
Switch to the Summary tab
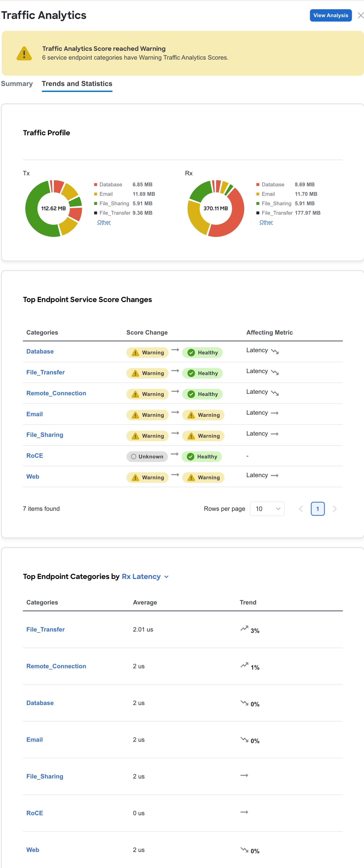(x=17, y=84)
